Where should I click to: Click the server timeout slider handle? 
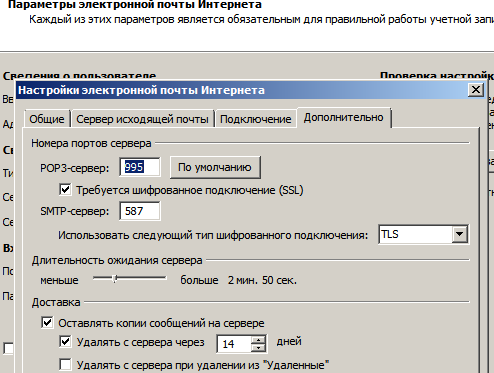pyautogui.click(x=115, y=278)
